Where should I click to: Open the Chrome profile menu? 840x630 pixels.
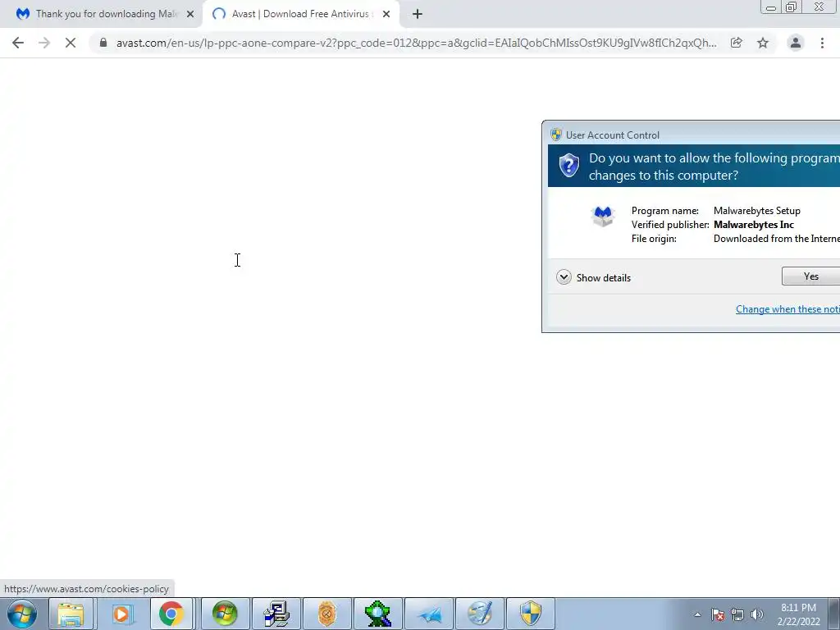click(x=796, y=43)
